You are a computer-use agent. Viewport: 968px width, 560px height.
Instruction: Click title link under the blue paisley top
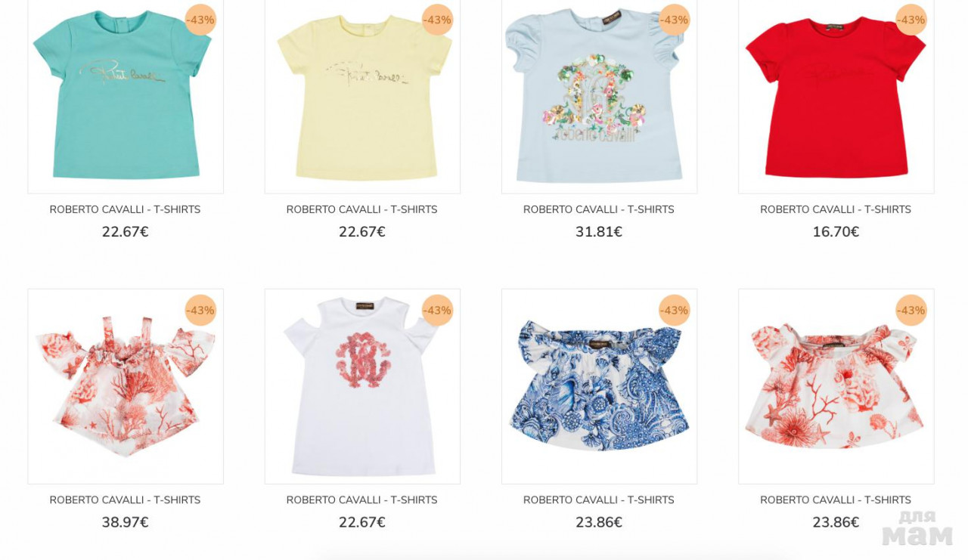[x=598, y=500]
